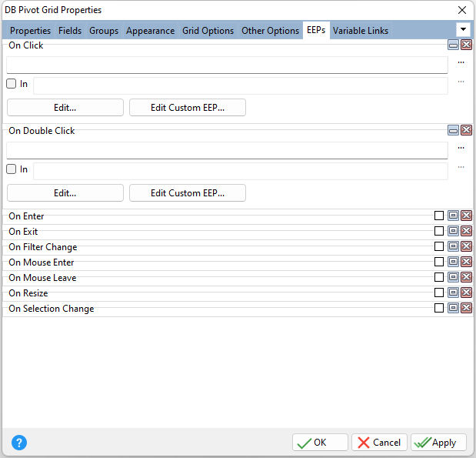Open the Groups tab
The width and height of the screenshot is (476, 458).
click(104, 31)
